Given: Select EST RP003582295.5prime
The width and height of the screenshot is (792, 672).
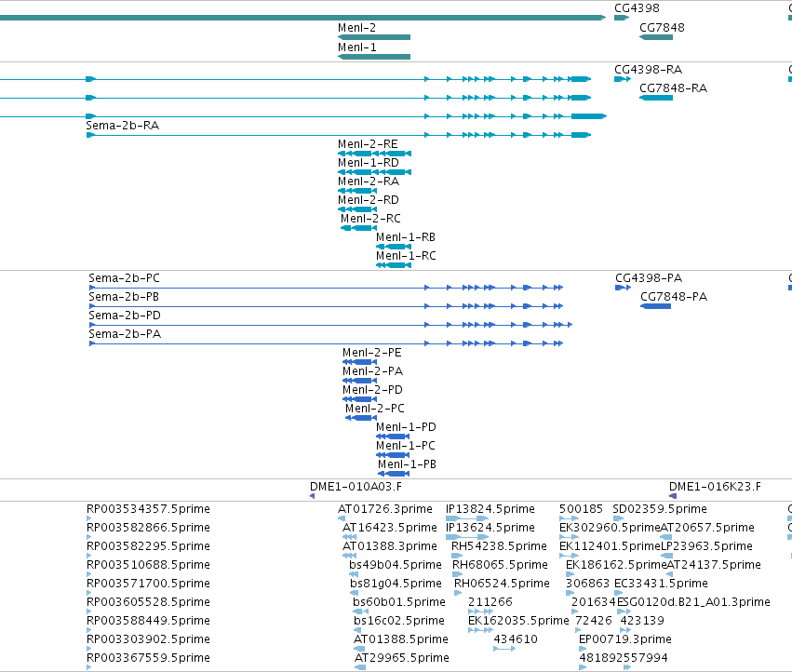Looking at the screenshot, I should [148, 546].
